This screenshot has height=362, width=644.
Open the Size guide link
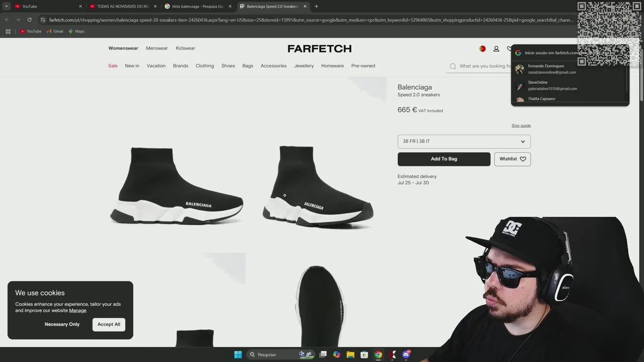521,126
